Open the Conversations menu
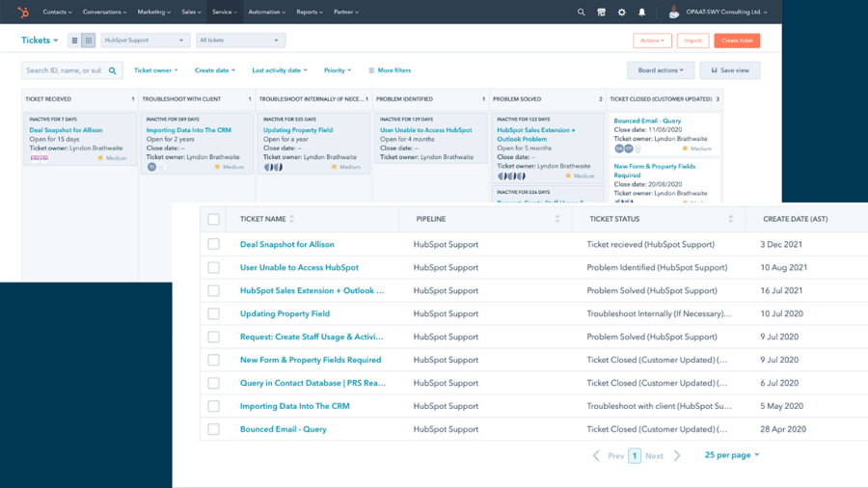868x488 pixels. pos(104,12)
